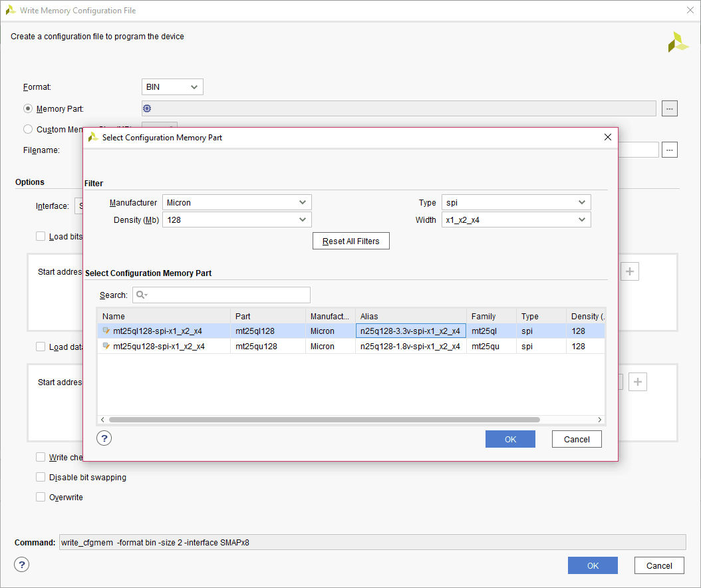Click help icon in Write Memory Configuration window
Image resolution: width=701 pixels, height=588 pixels.
pyautogui.click(x=22, y=565)
